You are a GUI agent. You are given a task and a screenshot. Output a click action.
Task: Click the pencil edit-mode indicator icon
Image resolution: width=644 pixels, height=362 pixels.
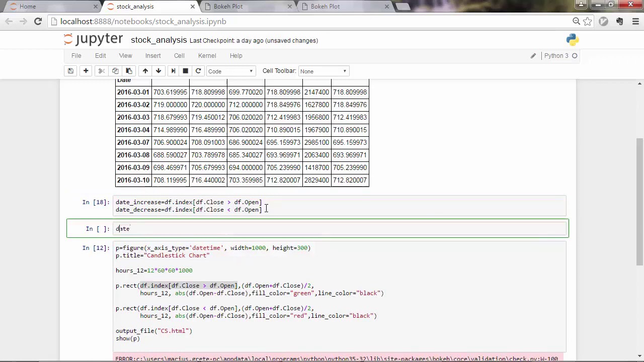coord(533,56)
